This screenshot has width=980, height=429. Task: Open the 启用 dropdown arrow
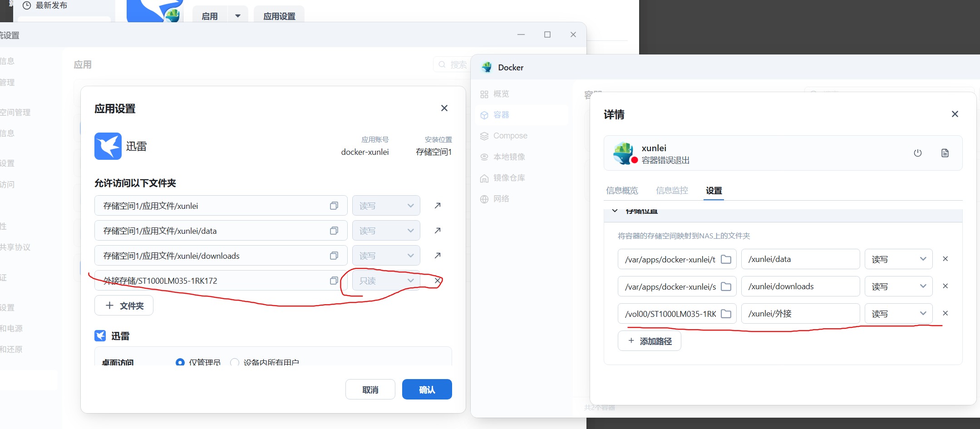[238, 16]
